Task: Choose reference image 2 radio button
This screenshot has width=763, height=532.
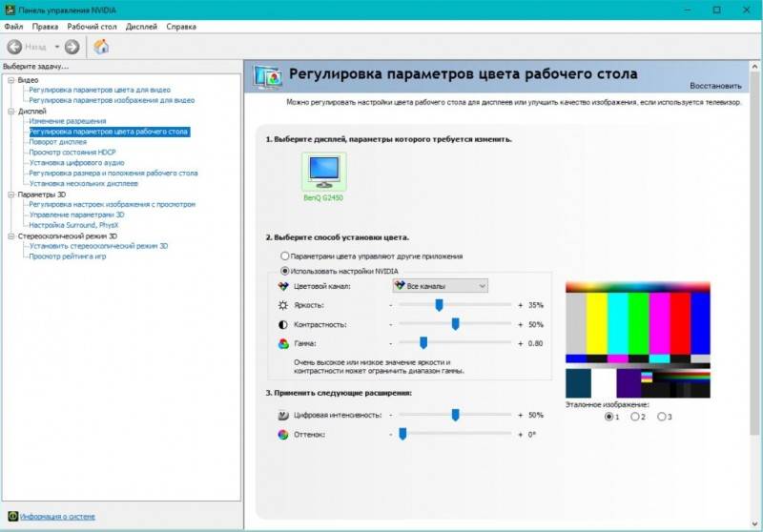Action: pyautogui.click(x=635, y=417)
